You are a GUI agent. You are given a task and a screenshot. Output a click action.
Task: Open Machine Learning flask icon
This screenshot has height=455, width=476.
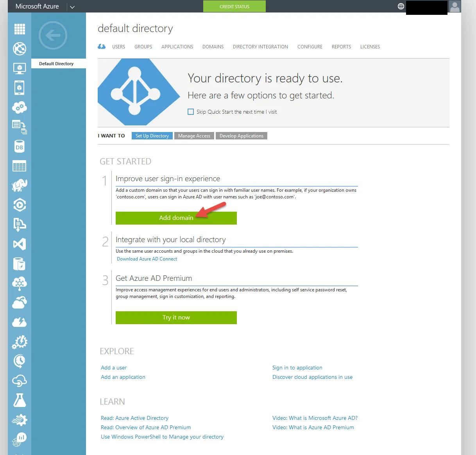[x=20, y=400]
